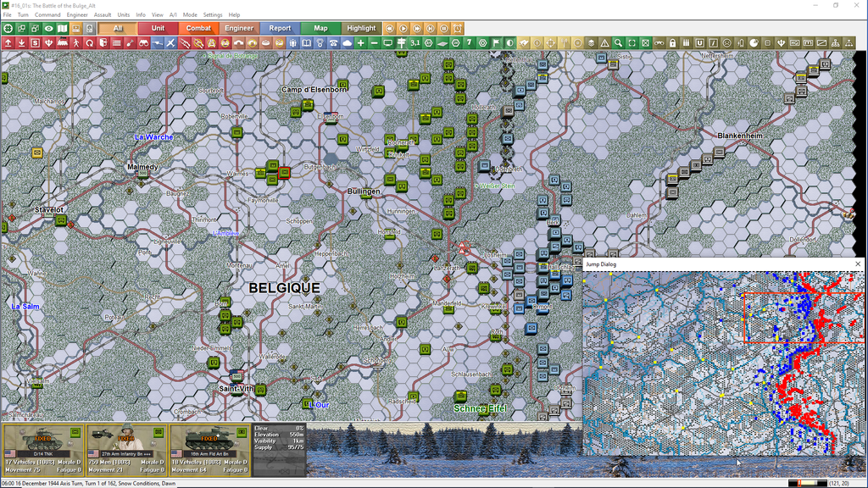This screenshot has width=868, height=488.
Task: Click the organization tree icon at toolbar end
Action: [849, 42]
